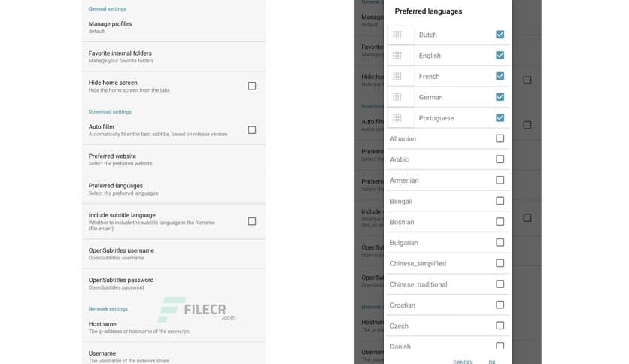
Task: Enable the Albanian language checkbox
Action: (500, 138)
